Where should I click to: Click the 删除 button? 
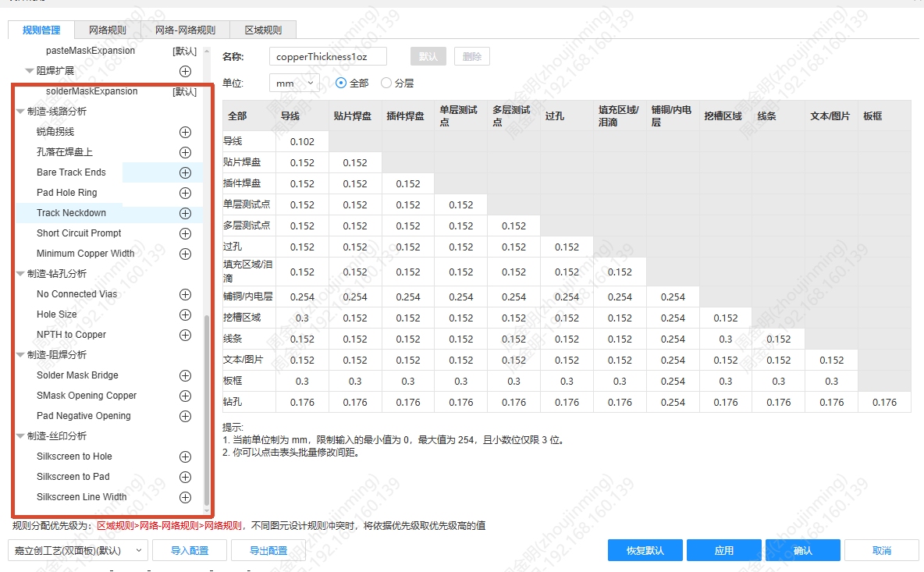472,56
